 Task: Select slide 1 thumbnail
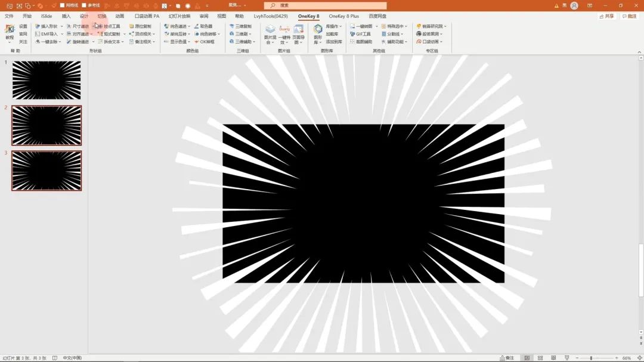tap(47, 80)
